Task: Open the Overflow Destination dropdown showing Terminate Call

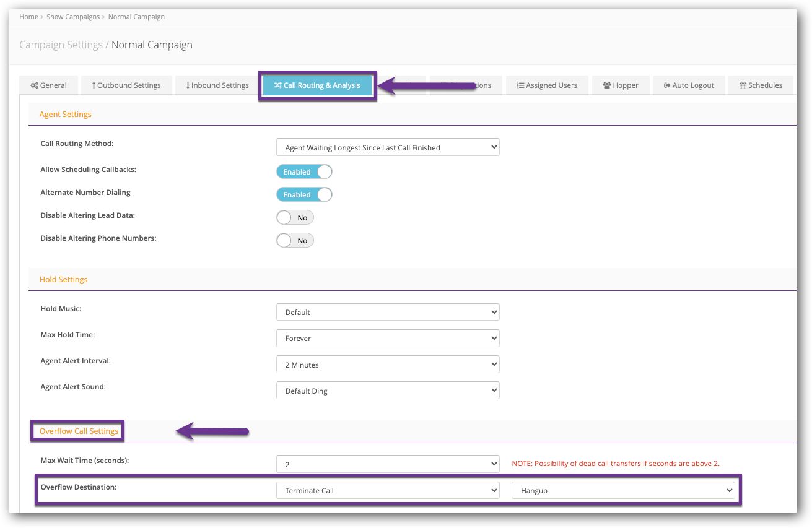Action: [x=388, y=490]
